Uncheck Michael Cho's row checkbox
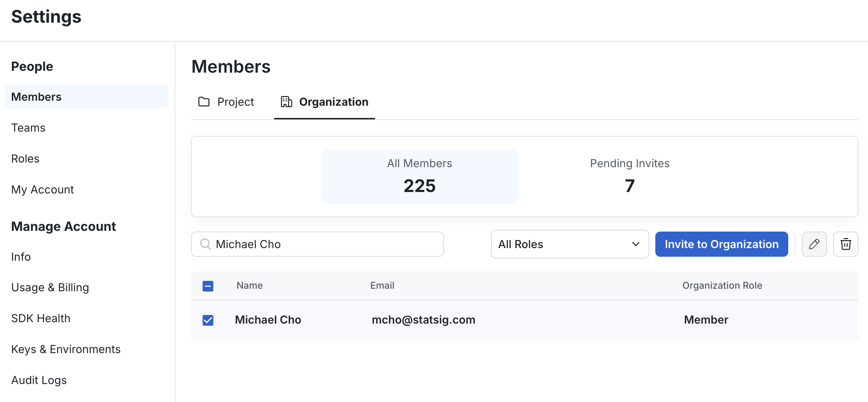Screen dimensions: 868x402 tap(208, 320)
